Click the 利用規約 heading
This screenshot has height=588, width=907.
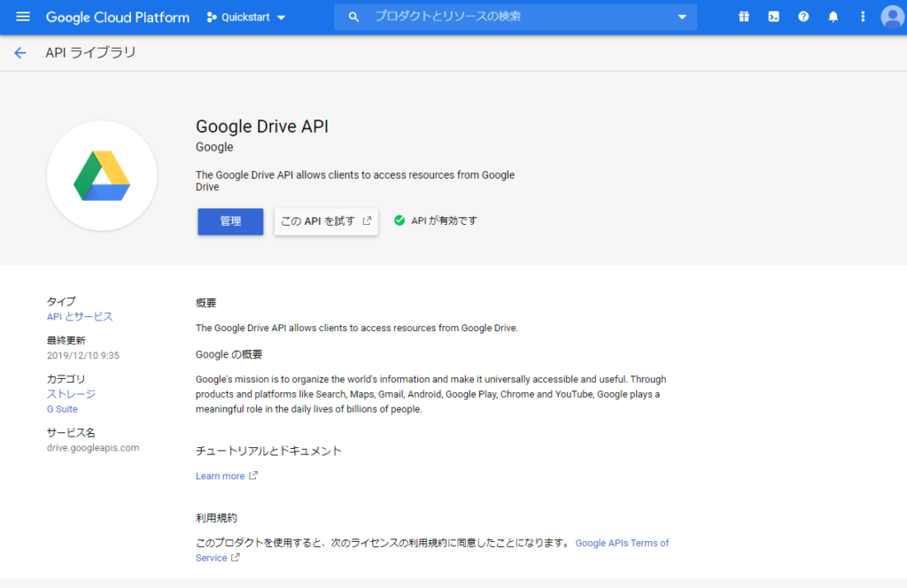(x=216, y=518)
